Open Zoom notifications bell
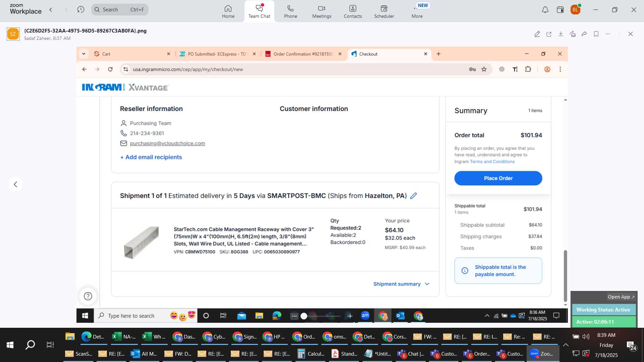Viewport: 644px width, 362px height. point(545,10)
